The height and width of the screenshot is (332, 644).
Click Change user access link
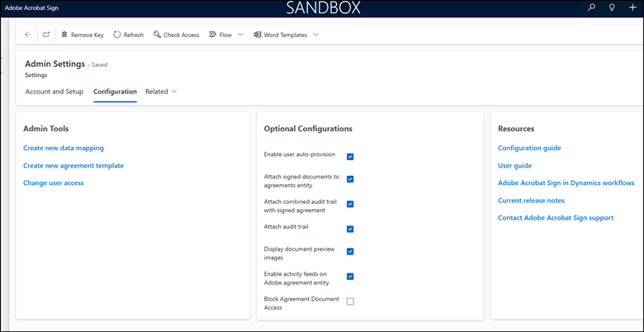(x=54, y=183)
